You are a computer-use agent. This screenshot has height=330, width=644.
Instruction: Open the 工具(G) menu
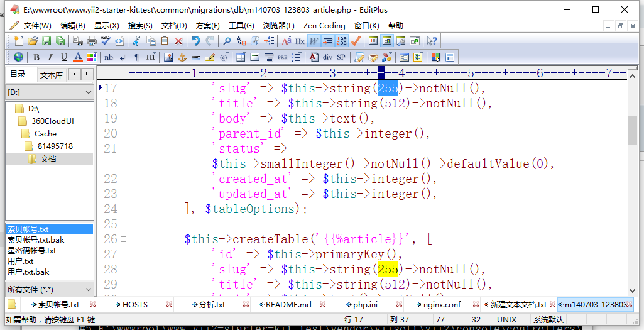coord(241,26)
